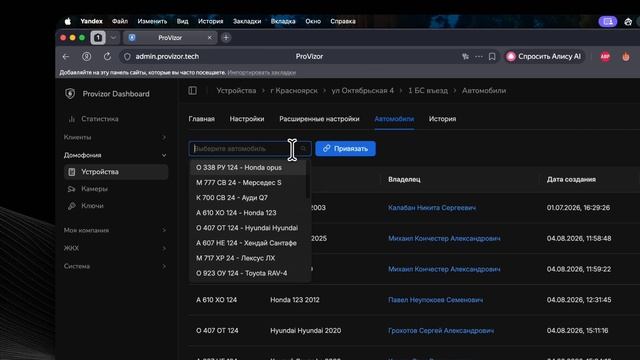Go back to previous page
This screenshot has height=360, width=640.
click(x=66, y=57)
